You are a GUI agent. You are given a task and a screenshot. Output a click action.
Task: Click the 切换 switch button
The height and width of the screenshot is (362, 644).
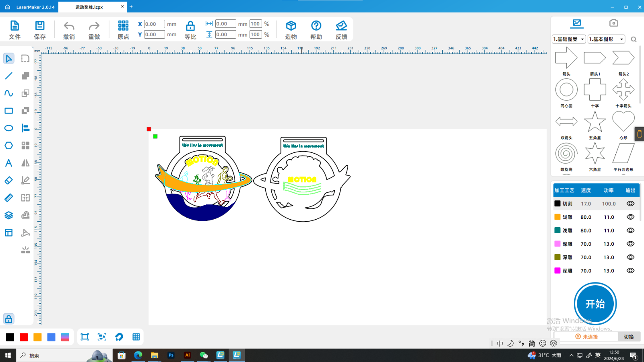[x=629, y=337]
